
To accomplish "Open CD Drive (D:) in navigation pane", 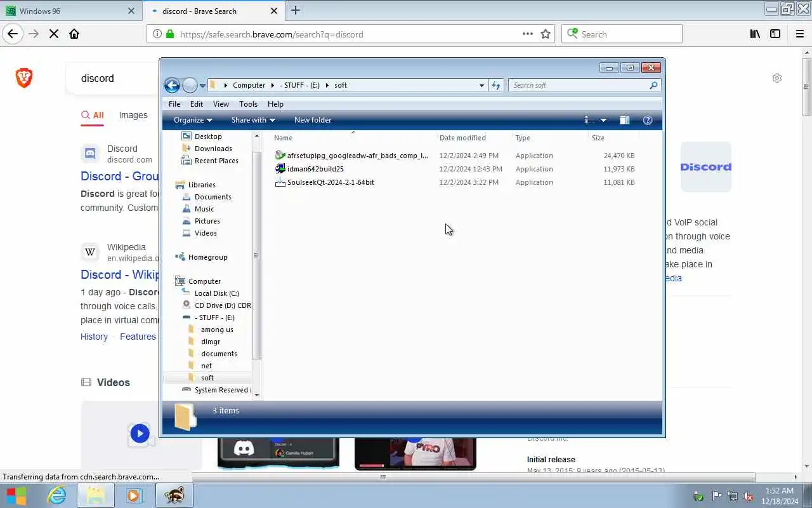I will (x=223, y=305).
